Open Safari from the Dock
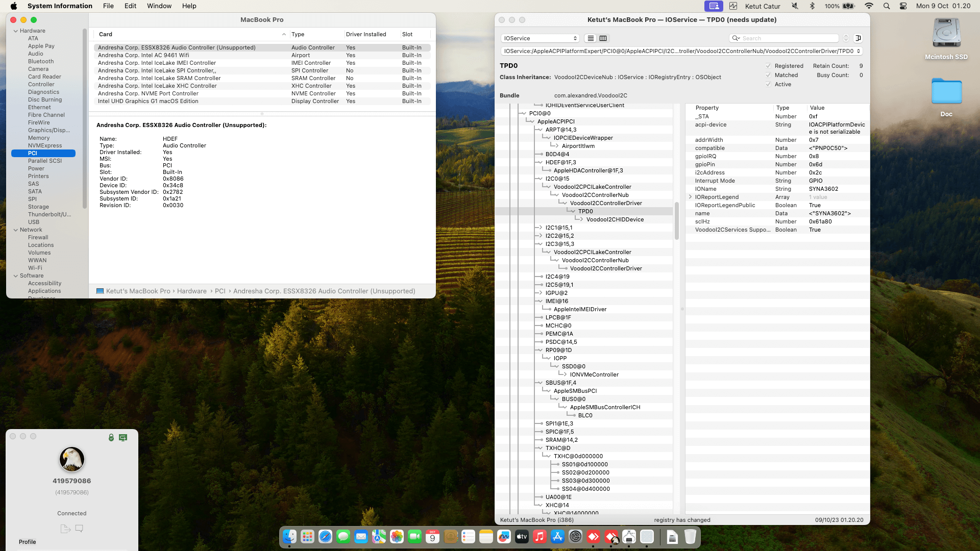This screenshot has width=980, height=551. click(325, 537)
